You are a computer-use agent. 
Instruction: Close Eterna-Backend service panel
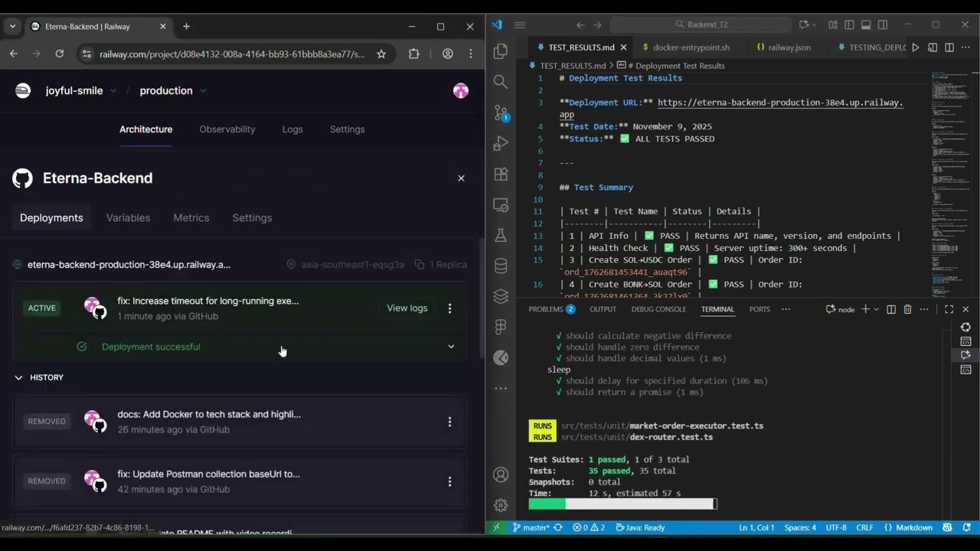tap(461, 178)
